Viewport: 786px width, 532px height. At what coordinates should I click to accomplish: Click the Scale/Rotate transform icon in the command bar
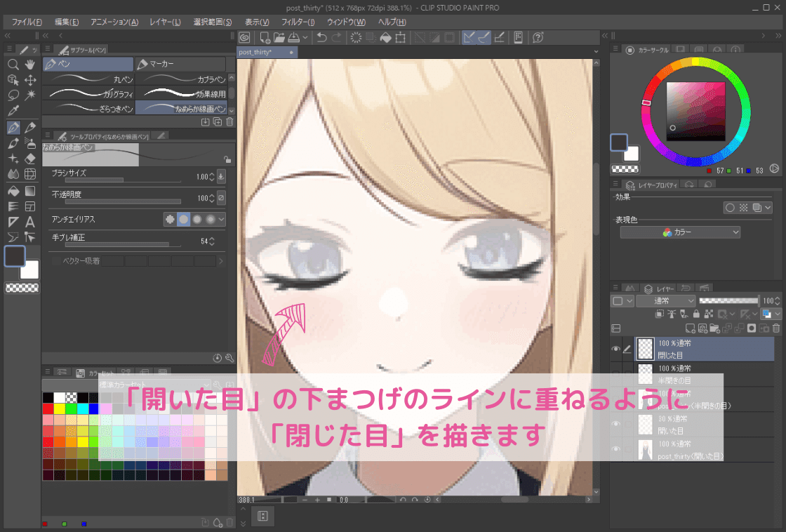pos(401,38)
